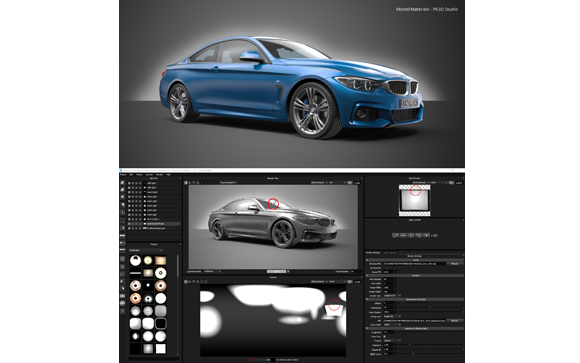This screenshot has height=363, width=580.
Task: Click third light-creation icon in left toolbar
Action: (x=122, y=197)
